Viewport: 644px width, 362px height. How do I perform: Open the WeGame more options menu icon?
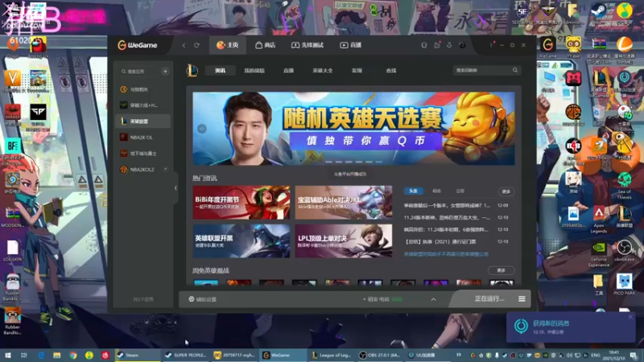click(x=491, y=45)
